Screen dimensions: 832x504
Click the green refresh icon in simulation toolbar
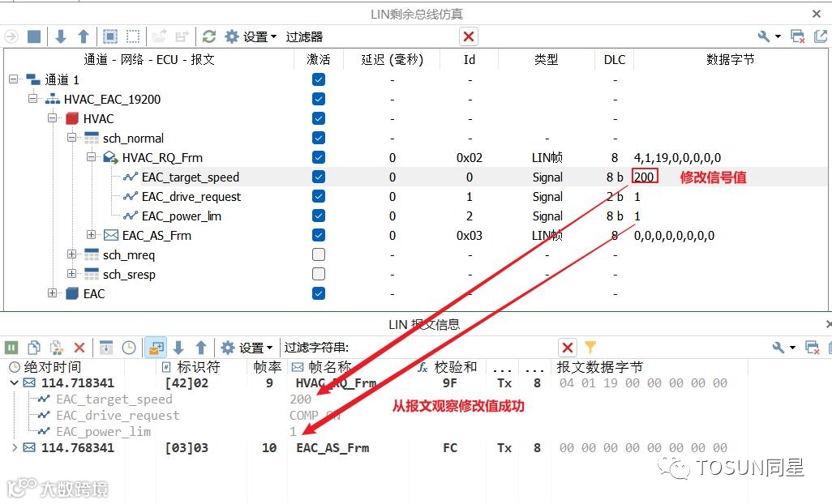(209, 36)
